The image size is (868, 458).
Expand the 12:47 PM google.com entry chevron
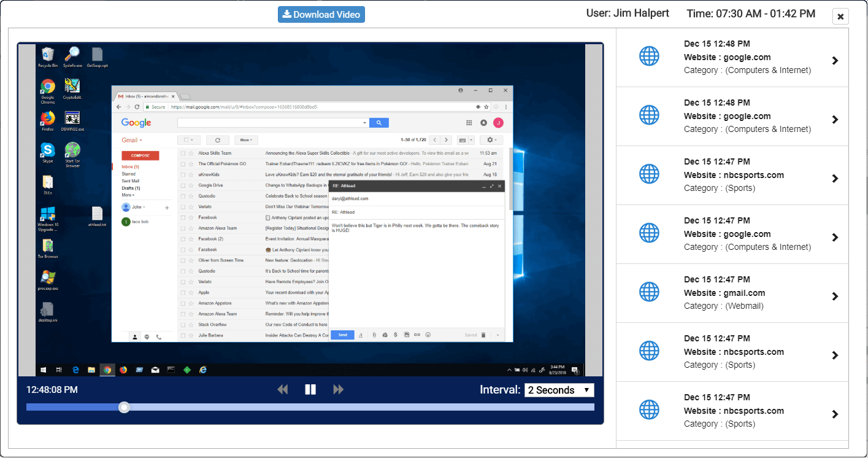[835, 238]
